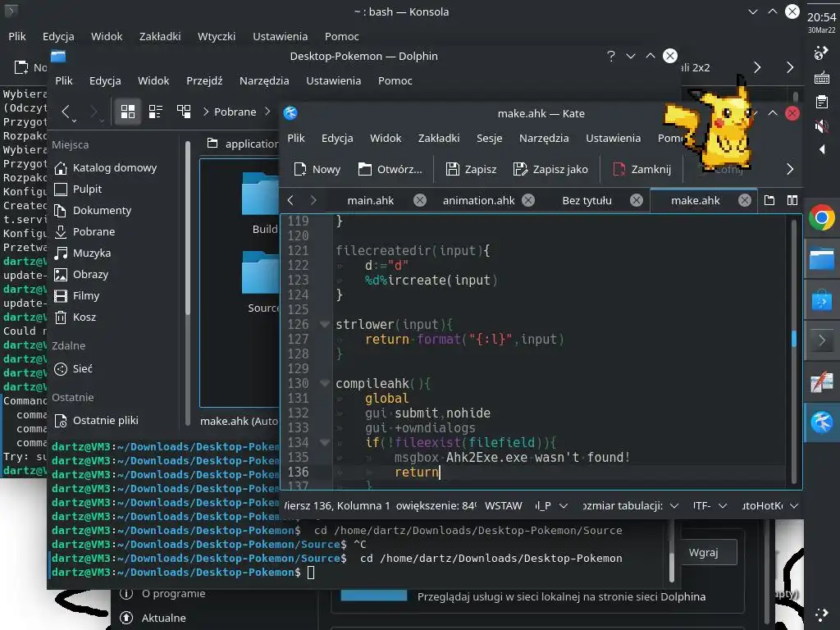This screenshot has width=840, height=630.
Task: Click Kate vertical scrollbar handle
Action: pyautogui.click(x=794, y=338)
